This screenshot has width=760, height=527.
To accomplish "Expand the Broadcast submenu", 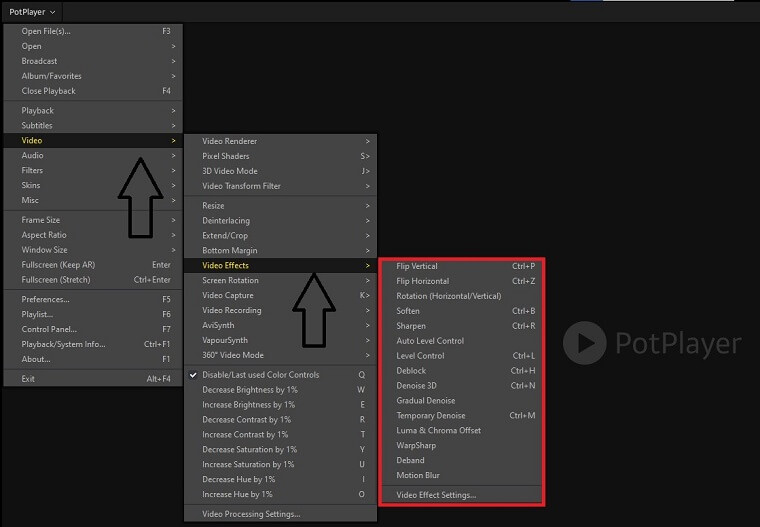I will [x=93, y=61].
